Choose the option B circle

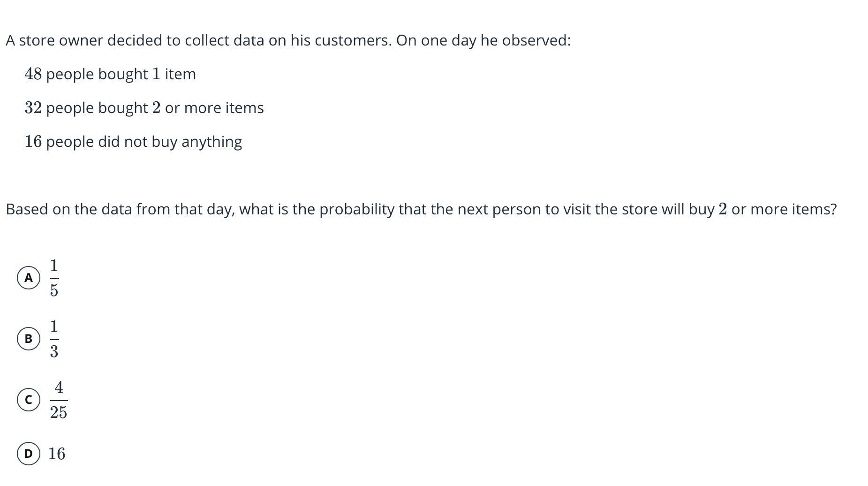tap(29, 339)
